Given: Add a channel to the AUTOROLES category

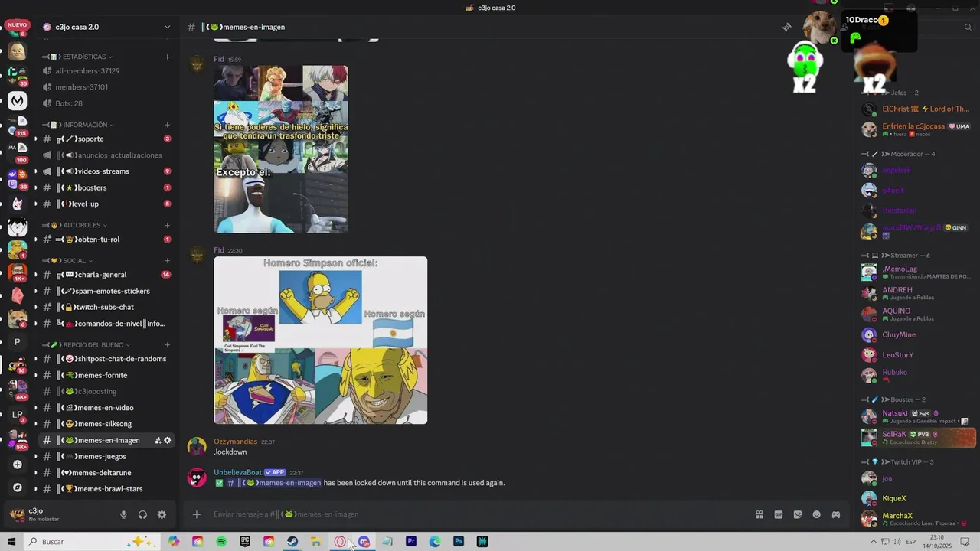Looking at the screenshot, I should click(x=167, y=225).
